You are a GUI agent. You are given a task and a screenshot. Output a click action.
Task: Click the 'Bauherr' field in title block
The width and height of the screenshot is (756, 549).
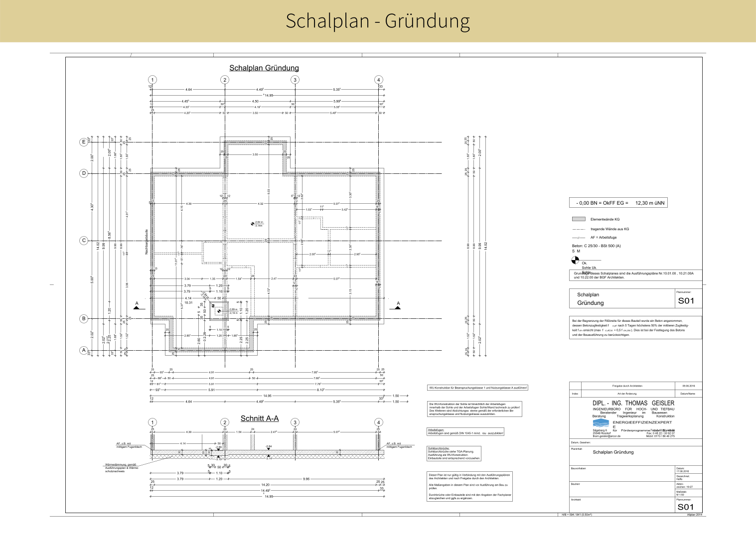[x=622, y=489]
